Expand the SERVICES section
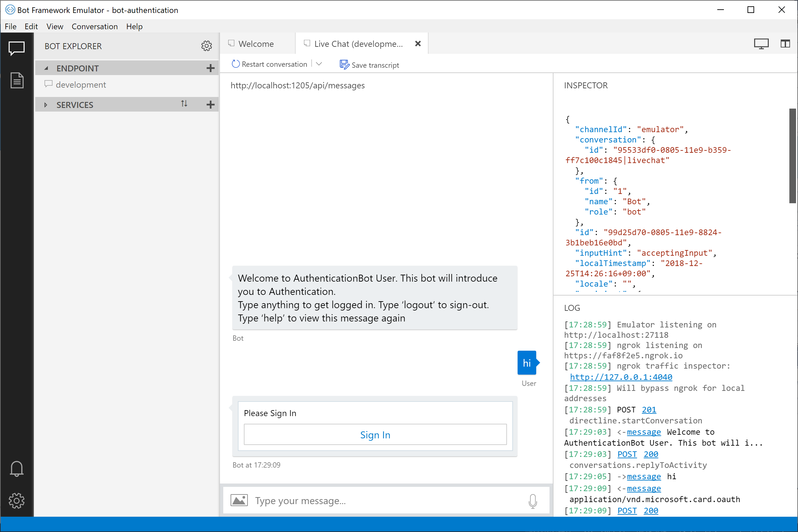Image resolution: width=798 pixels, height=532 pixels. coord(46,105)
